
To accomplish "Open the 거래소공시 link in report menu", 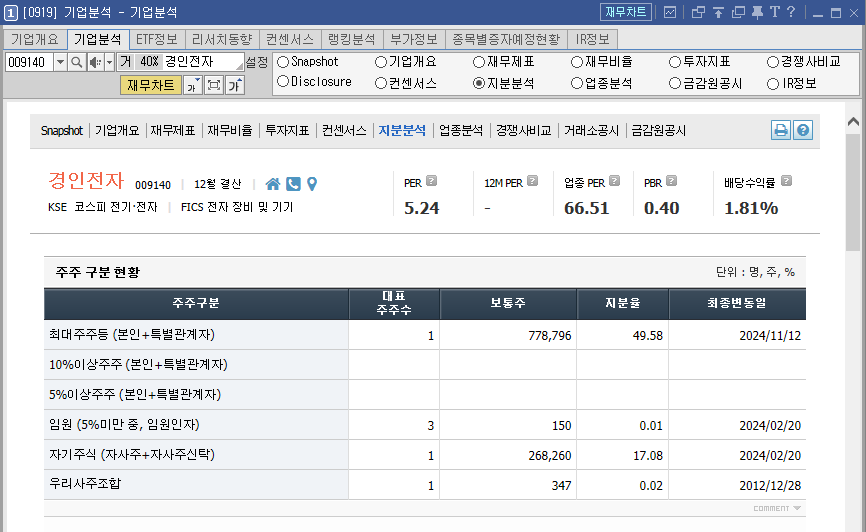I will [592, 130].
